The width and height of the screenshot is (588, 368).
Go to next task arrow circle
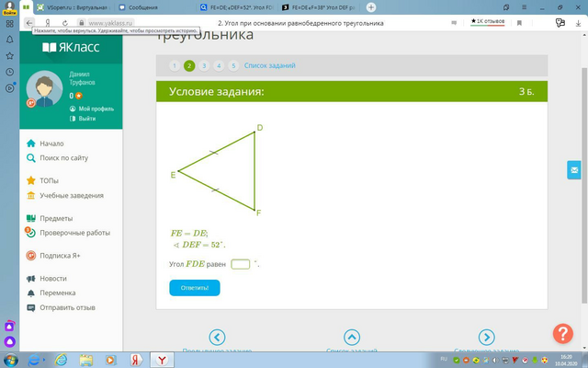(486, 338)
